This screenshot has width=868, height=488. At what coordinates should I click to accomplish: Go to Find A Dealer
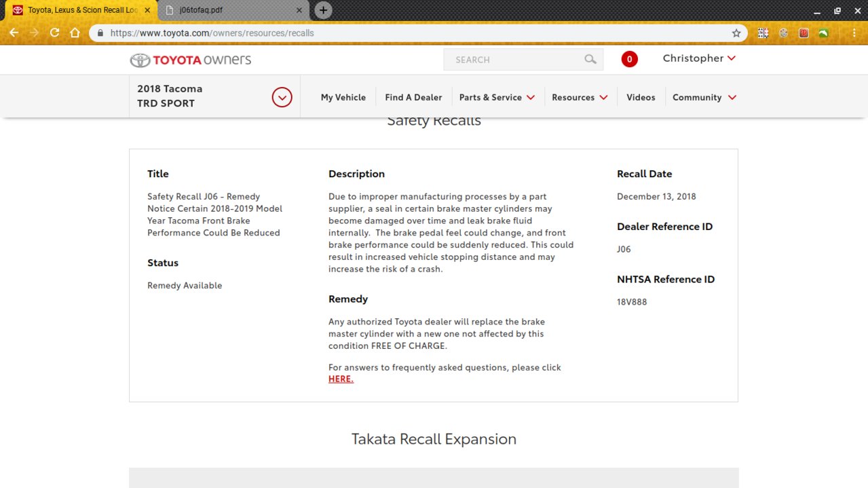413,97
